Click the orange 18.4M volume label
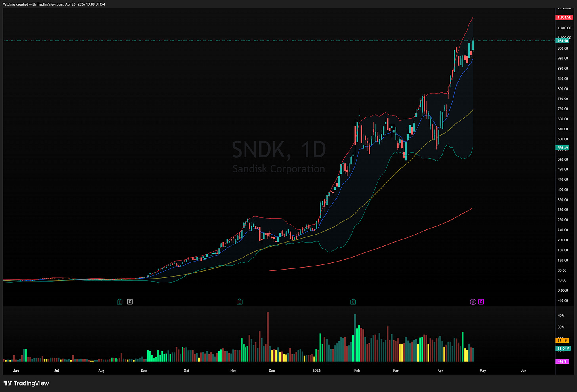This screenshot has height=392, width=577. click(562, 340)
